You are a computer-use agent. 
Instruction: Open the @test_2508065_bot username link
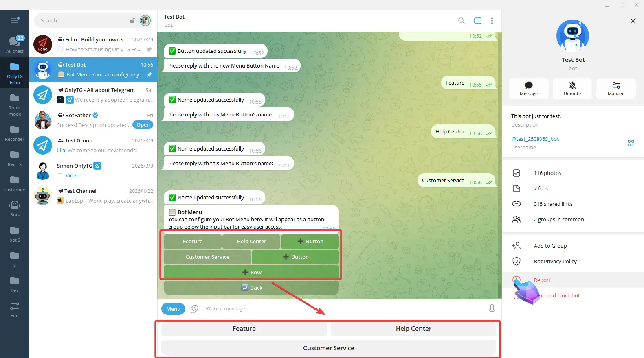point(535,139)
